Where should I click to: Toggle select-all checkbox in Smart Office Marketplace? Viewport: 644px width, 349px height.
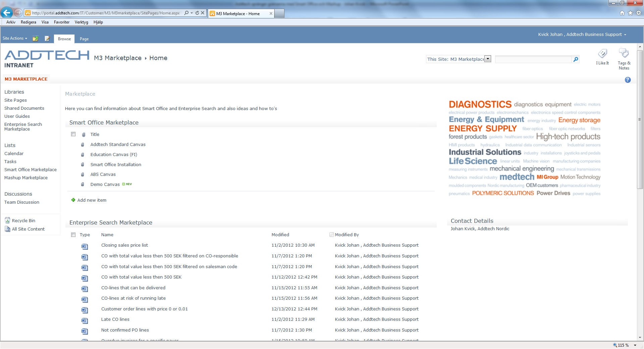click(x=73, y=134)
